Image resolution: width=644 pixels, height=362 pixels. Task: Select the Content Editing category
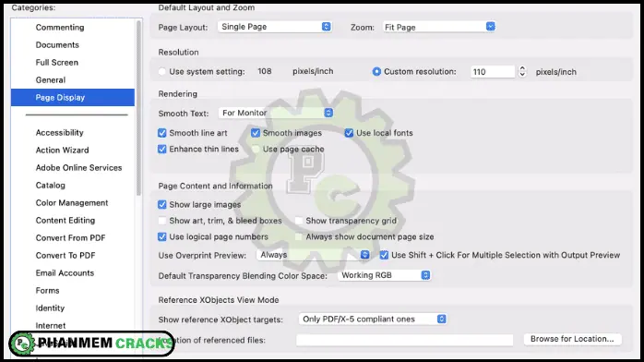click(66, 220)
